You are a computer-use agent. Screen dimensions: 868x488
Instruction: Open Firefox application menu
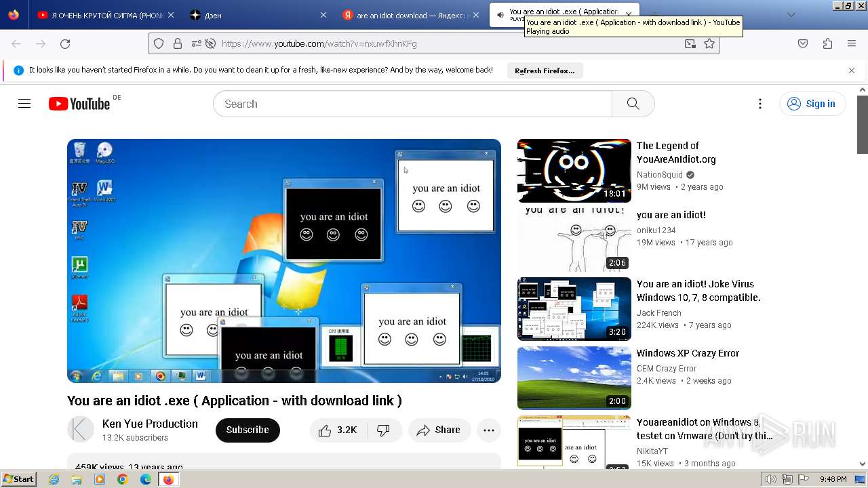click(852, 43)
